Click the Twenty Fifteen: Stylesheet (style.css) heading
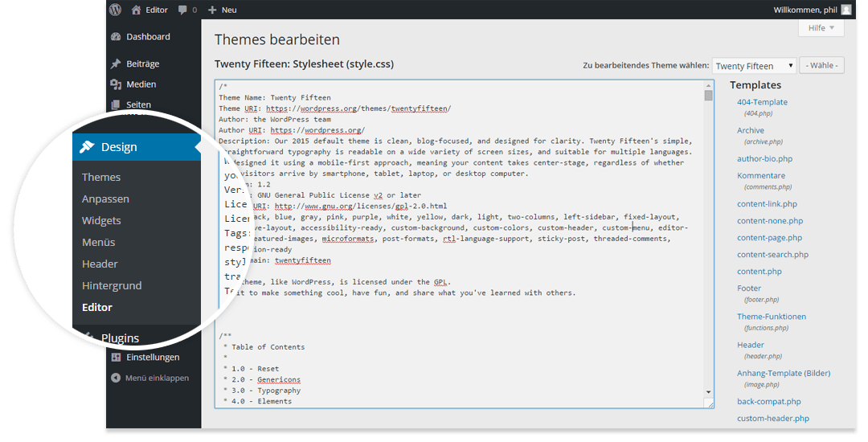The image size is (868, 442). click(304, 64)
